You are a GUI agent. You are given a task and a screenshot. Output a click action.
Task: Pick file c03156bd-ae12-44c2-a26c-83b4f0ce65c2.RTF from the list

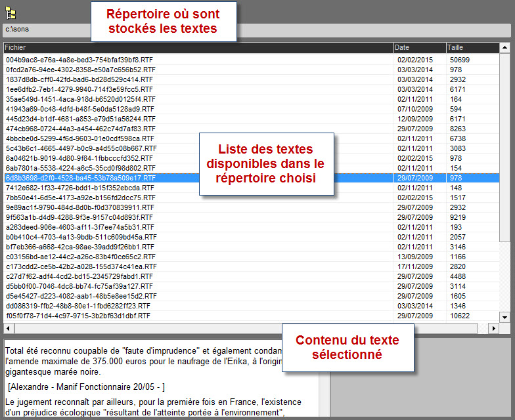pos(80,257)
